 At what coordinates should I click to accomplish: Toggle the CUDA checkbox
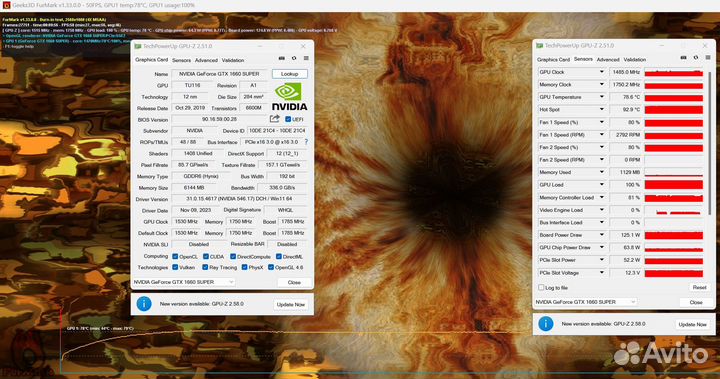pyautogui.click(x=206, y=256)
